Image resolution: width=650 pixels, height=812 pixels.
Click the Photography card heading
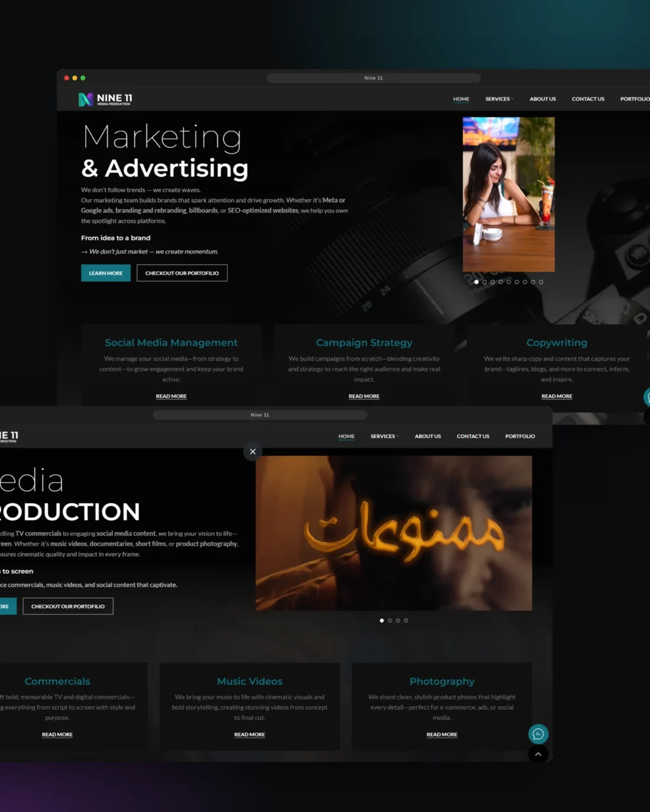point(442,681)
